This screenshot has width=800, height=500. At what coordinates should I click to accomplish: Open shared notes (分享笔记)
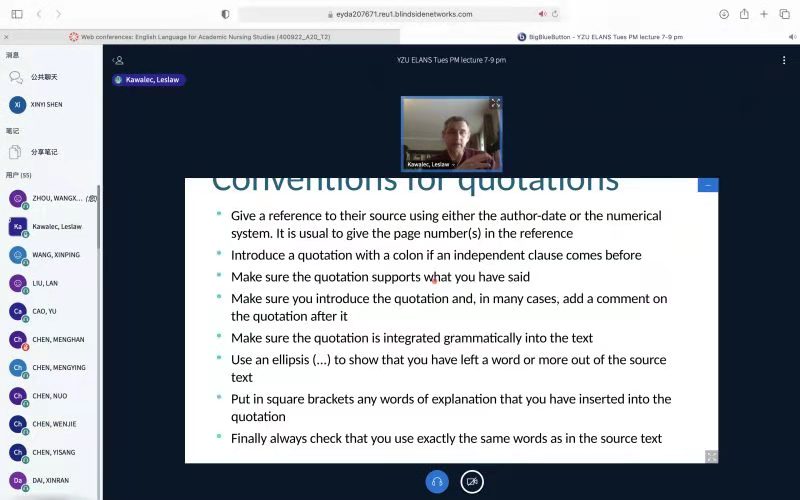point(44,152)
